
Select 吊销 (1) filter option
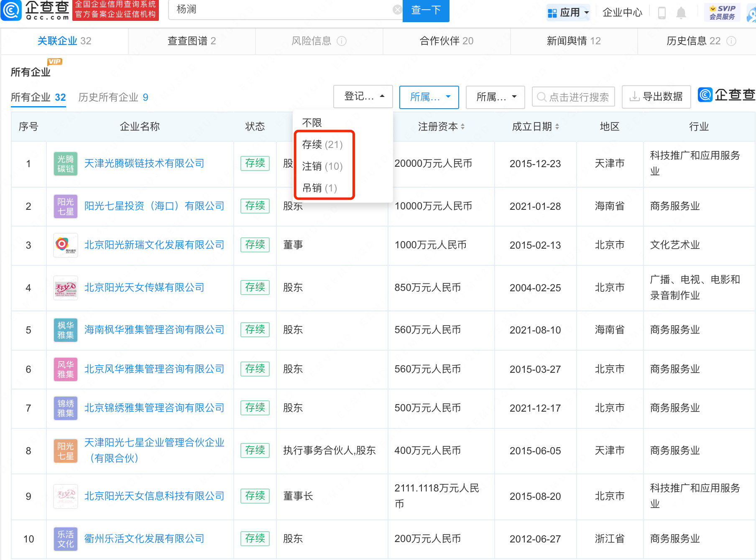[319, 188]
